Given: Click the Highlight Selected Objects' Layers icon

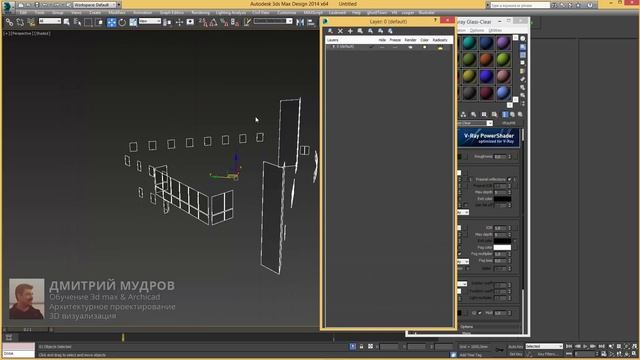Looking at the screenshot, I should [370, 31].
